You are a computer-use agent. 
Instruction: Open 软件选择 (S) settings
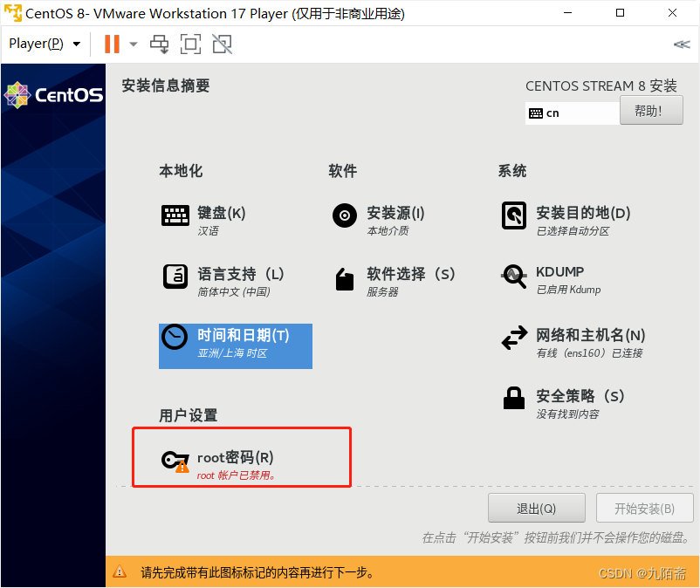click(411, 273)
